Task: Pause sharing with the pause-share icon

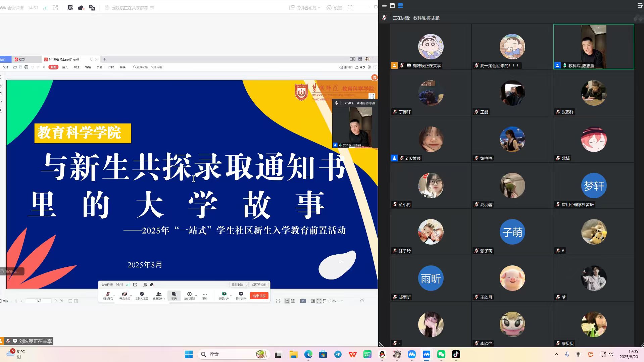Action: point(241,295)
